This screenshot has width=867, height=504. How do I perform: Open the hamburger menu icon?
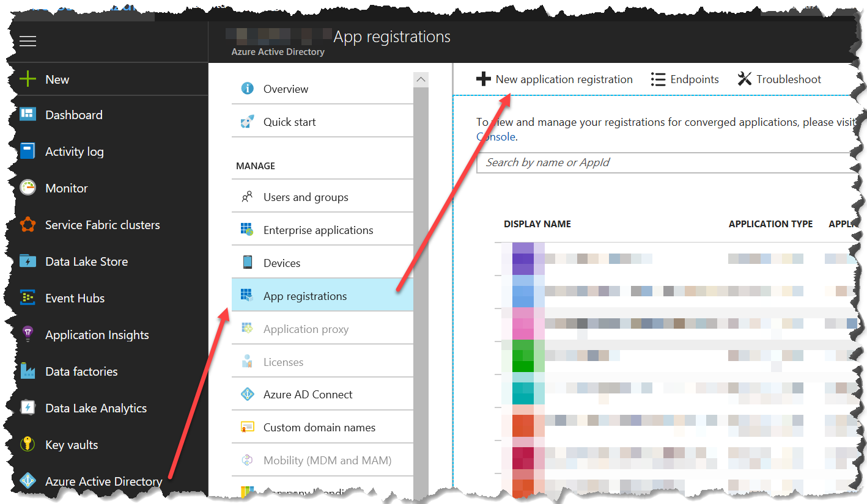28,41
